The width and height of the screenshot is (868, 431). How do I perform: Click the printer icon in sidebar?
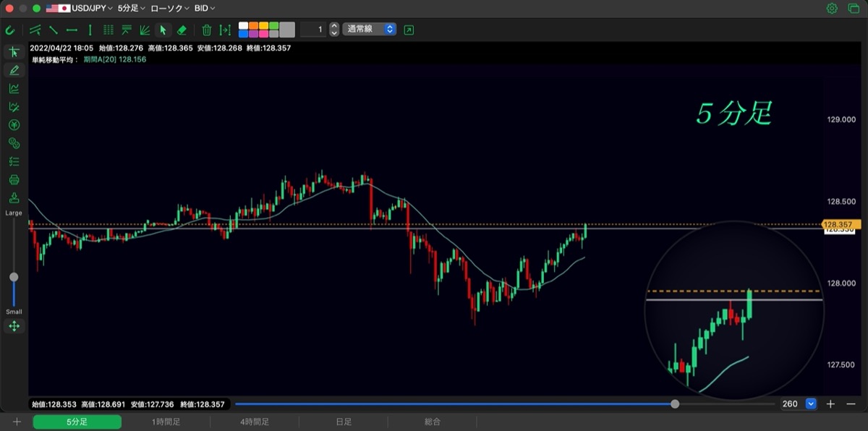(14, 179)
